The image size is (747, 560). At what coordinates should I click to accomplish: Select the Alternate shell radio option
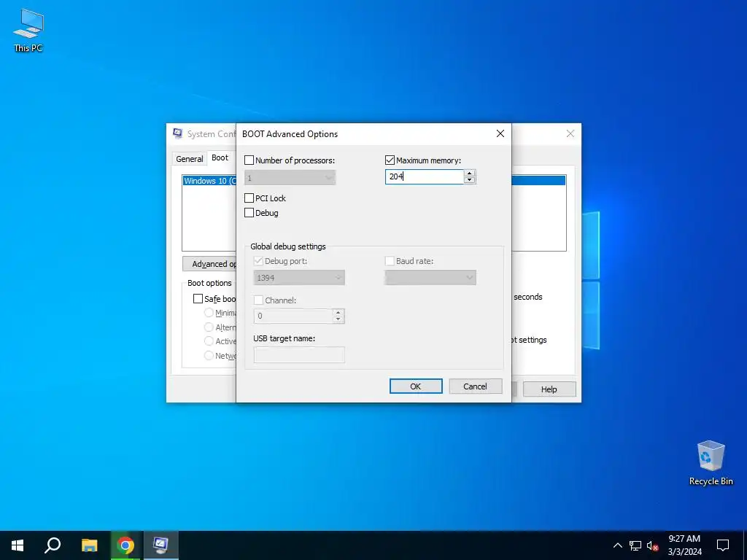209,327
